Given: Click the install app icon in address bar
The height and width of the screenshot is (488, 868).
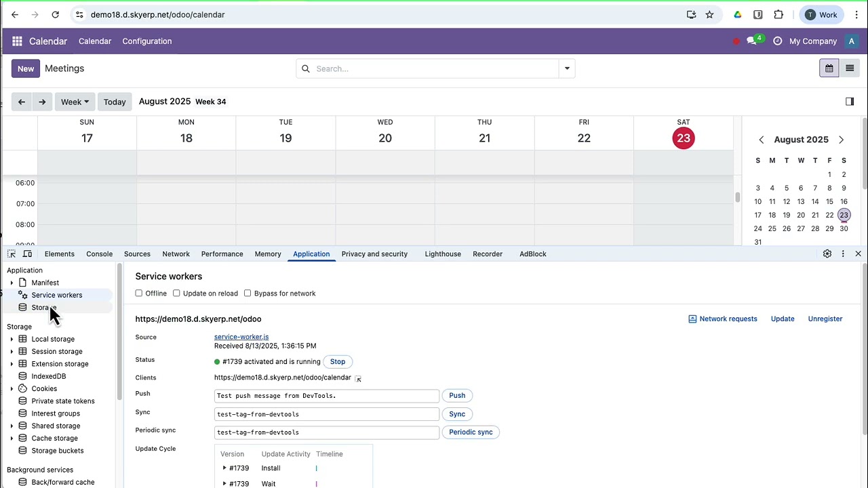Looking at the screenshot, I should (x=691, y=14).
